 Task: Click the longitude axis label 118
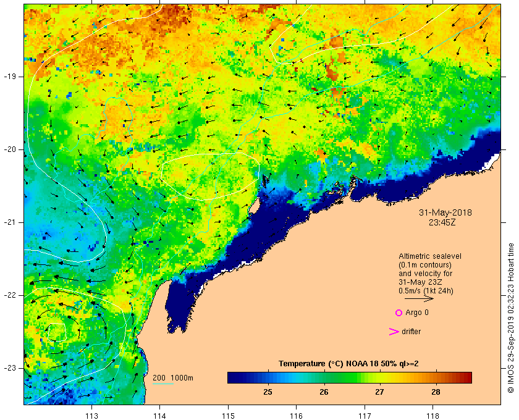point(433,416)
